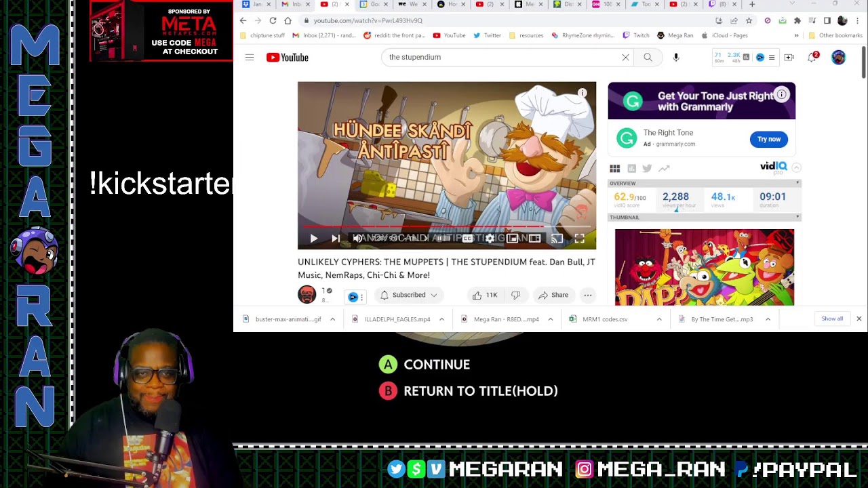Screen dimensions: 868x488
Task: Open more actions three-dot menu under the video
Action: 588,295
